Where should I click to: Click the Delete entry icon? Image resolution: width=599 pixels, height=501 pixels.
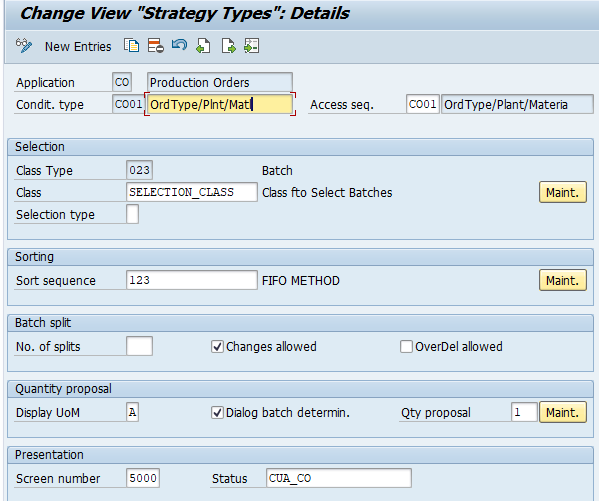pyautogui.click(x=155, y=45)
